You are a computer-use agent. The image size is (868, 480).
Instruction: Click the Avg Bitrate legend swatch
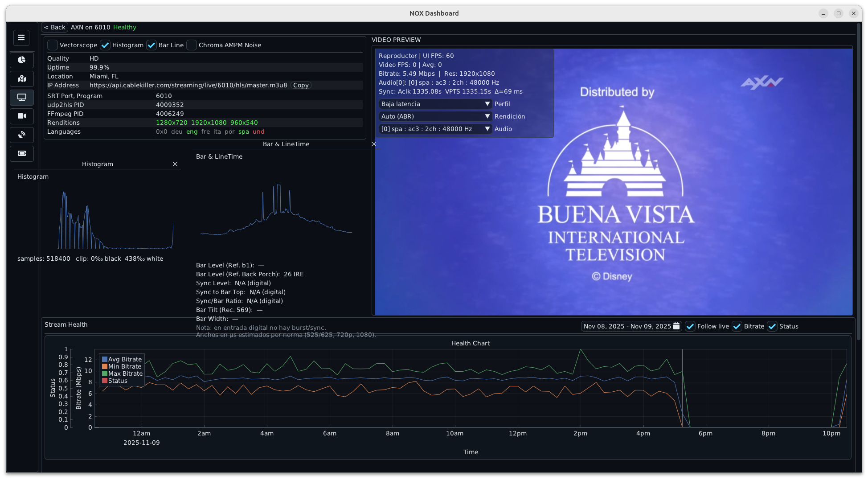coord(105,359)
